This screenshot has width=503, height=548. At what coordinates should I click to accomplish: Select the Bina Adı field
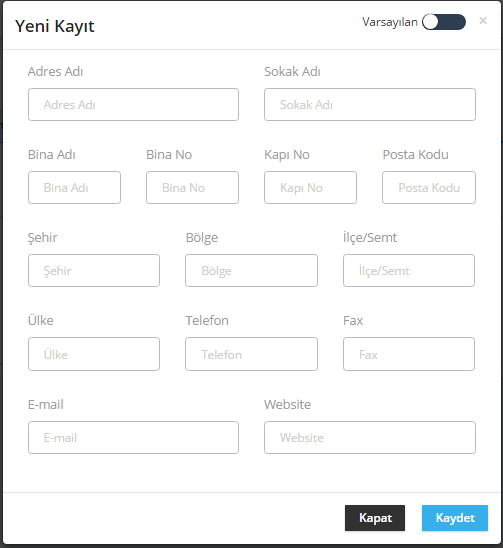[x=74, y=187]
